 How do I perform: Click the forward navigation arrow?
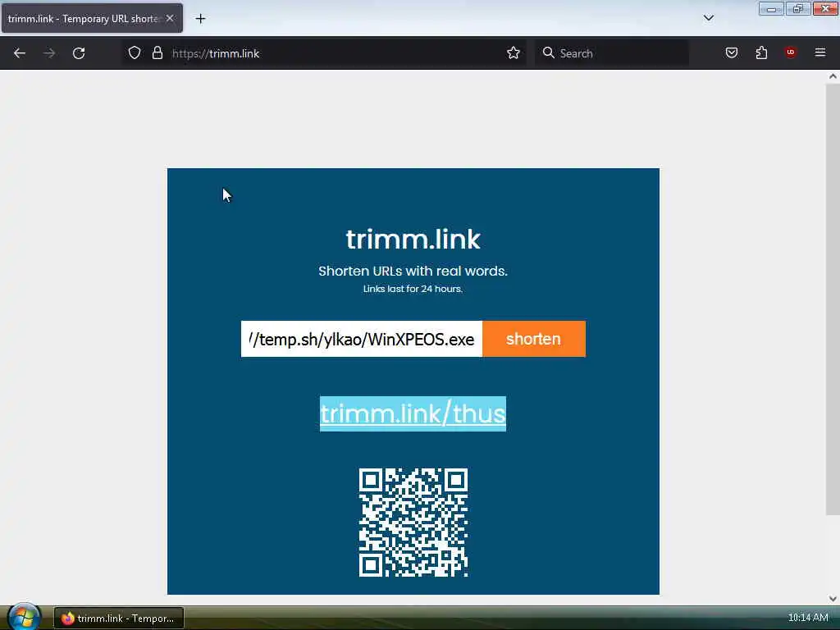tap(49, 53)
